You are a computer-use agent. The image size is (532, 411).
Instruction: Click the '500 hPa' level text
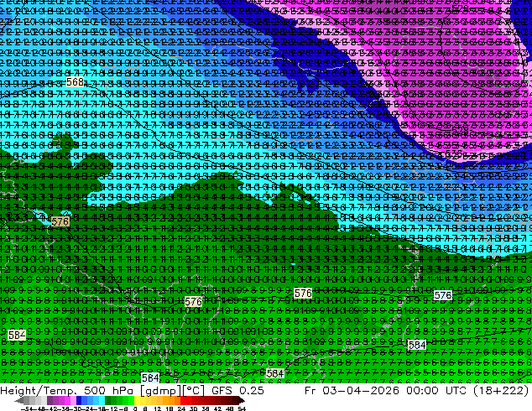pos(110,390)
